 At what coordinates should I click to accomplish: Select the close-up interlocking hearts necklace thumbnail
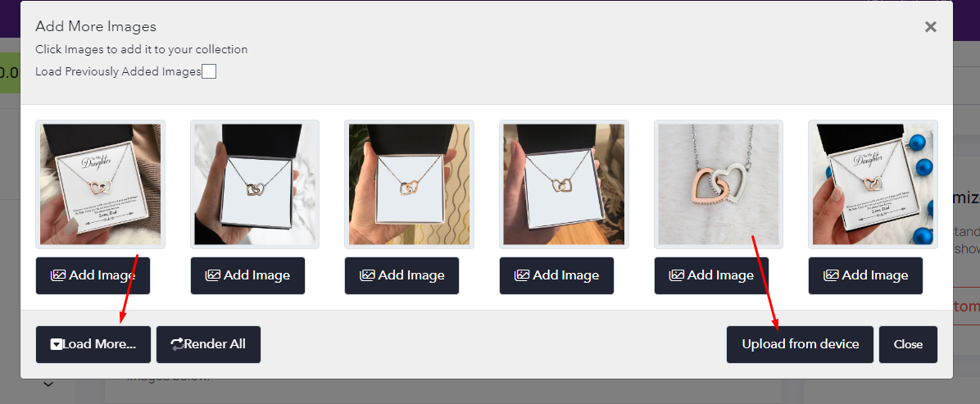point(719,184)
